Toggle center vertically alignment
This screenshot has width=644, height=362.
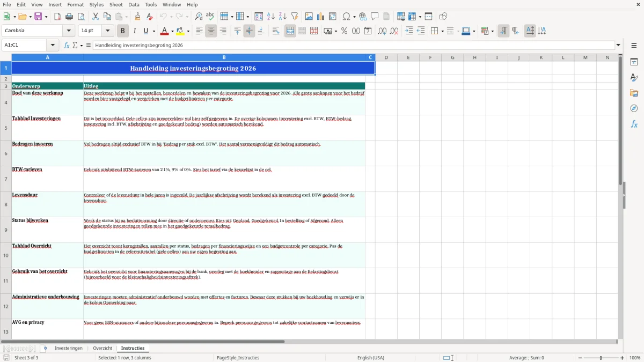click(249, 31)
